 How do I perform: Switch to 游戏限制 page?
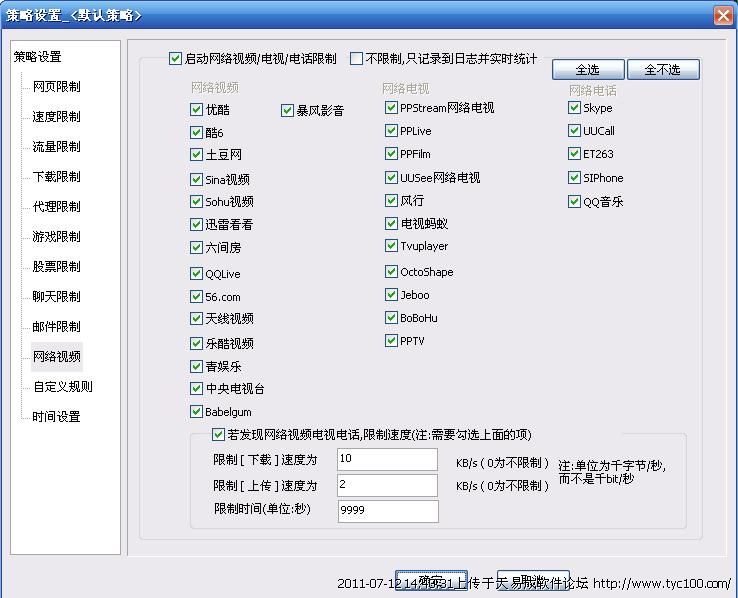[56, 237]
